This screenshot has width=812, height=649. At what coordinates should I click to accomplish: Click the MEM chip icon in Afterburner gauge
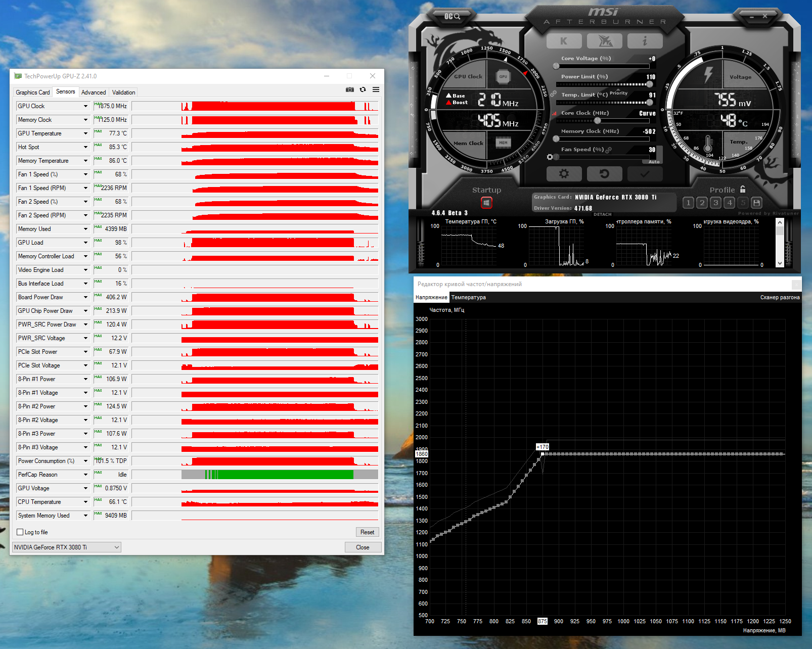click(x=503, y=143)
